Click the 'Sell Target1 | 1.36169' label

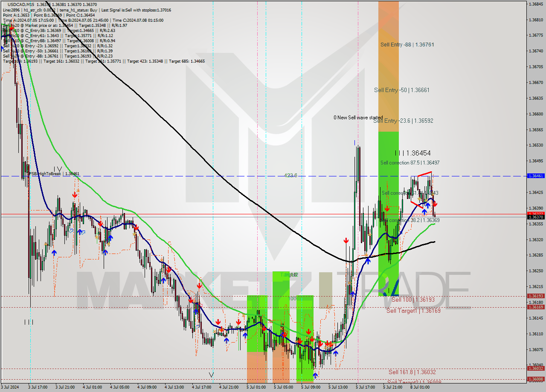(413, 311)
